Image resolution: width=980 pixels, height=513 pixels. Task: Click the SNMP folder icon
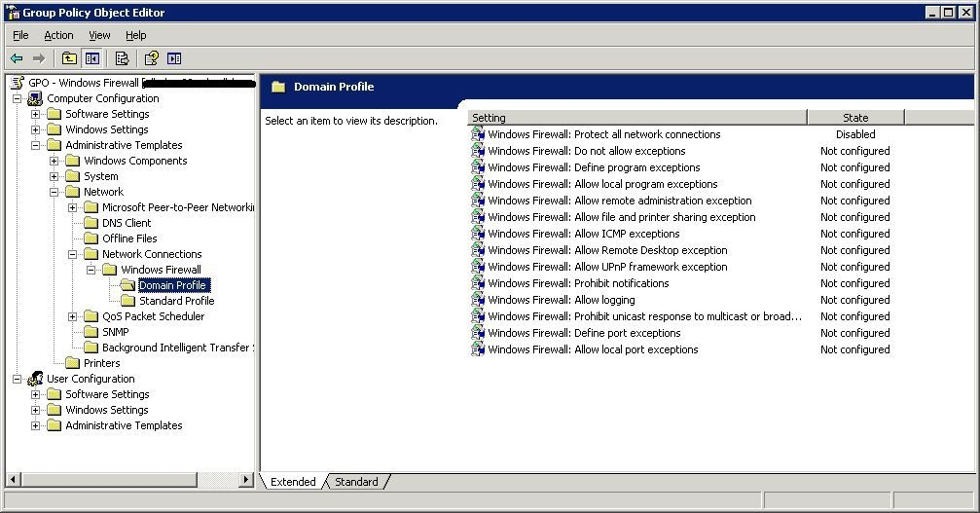(91, 332)
